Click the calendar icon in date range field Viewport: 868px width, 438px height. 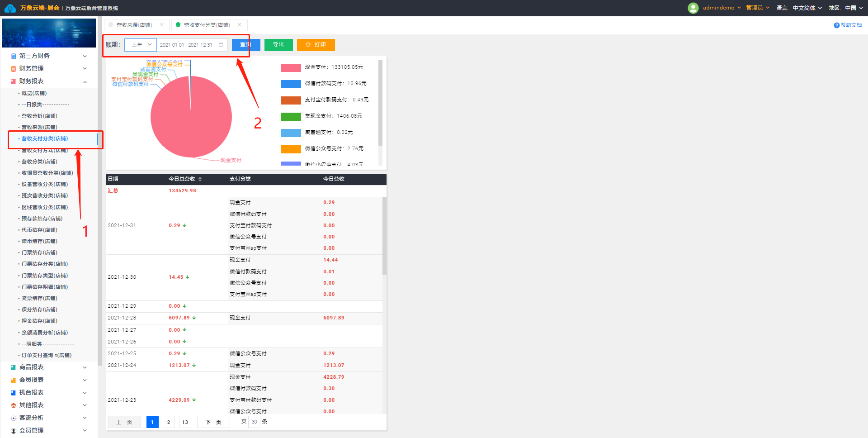click(221, 45)
